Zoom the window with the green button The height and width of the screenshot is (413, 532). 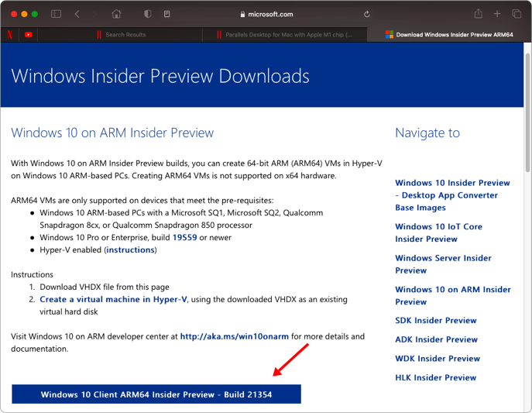click(x=35, y=14)
